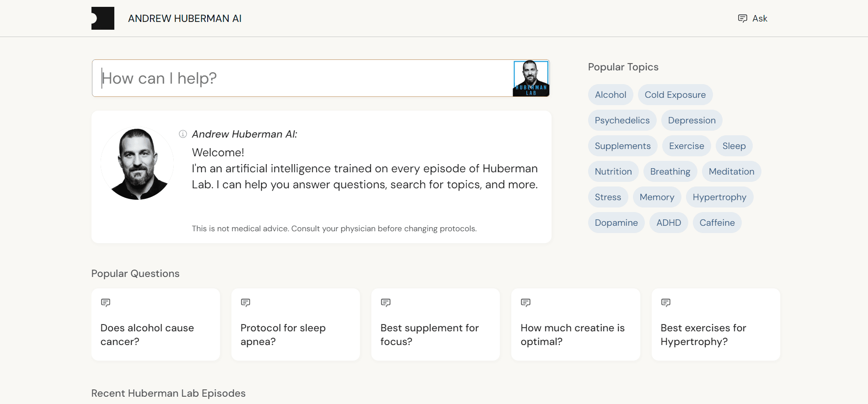Image resolution: width=868 pixels, height=404 pixels.
Task: Click the chat icon on focus supplement card
Action: [386, 303]
